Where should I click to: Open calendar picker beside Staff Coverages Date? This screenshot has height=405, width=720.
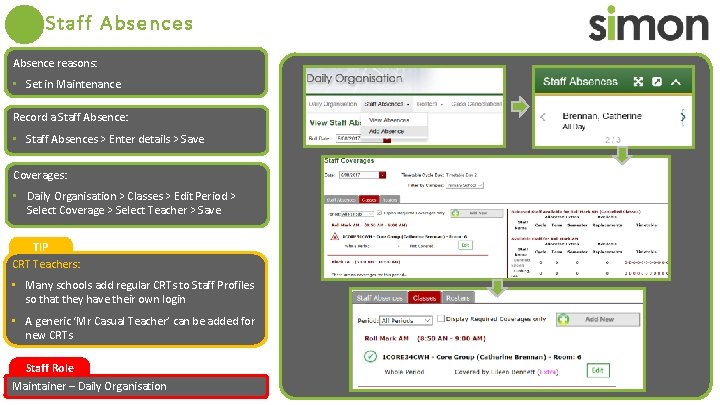point(382,175)
